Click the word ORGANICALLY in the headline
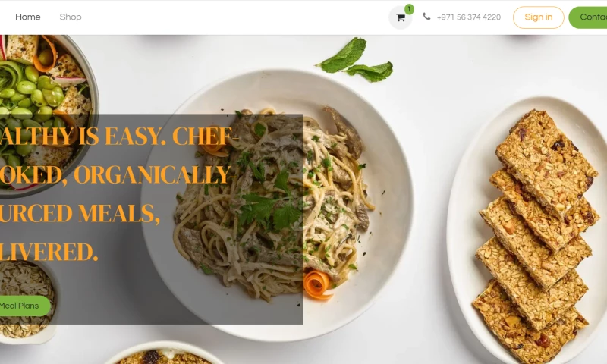The height and width of the screenshot is (364, 607). click(155, 175)
